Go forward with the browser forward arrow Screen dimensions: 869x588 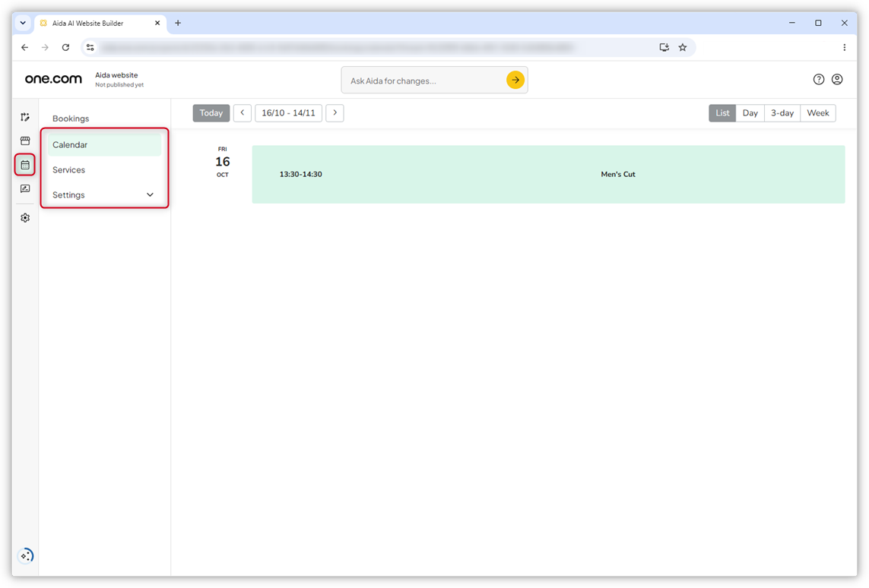[45, 47]
